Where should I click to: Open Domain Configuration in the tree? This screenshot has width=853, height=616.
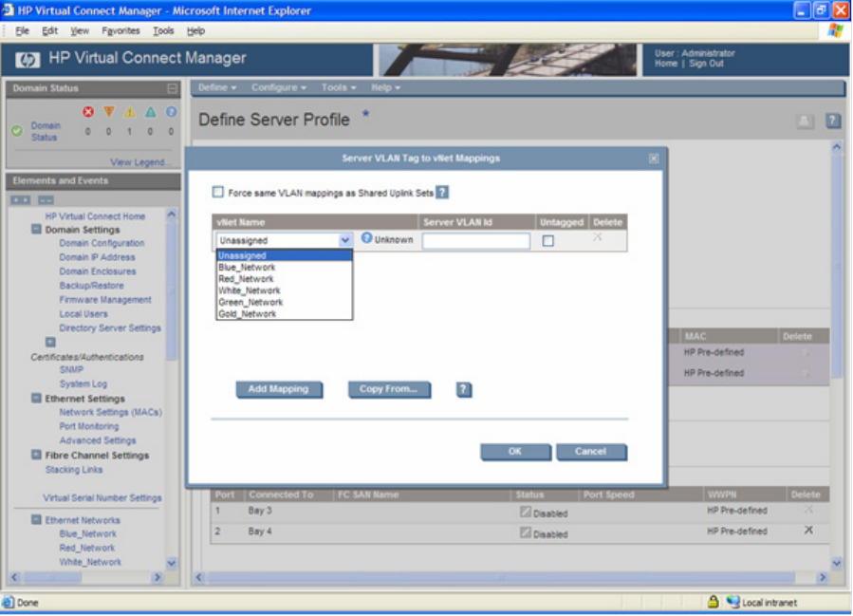[102, 243]
